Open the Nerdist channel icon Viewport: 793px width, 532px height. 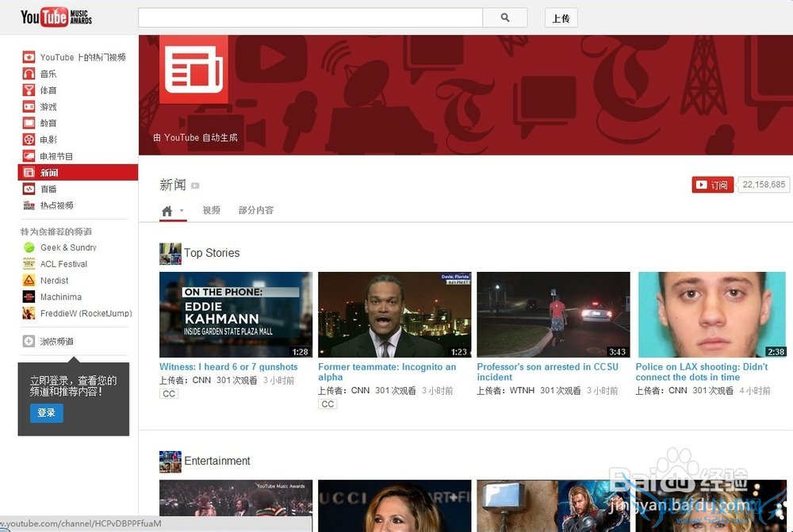pyautogui.click(x=29, y=280)
